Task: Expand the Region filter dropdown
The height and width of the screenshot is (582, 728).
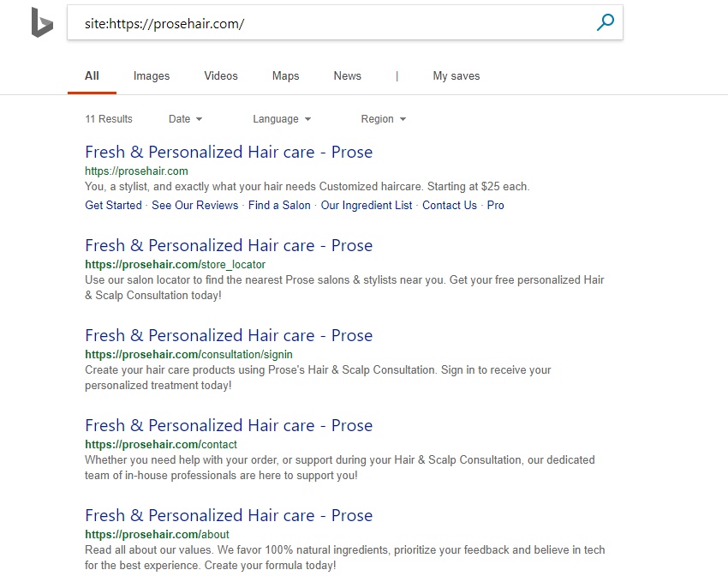Action: coord(383,118)
